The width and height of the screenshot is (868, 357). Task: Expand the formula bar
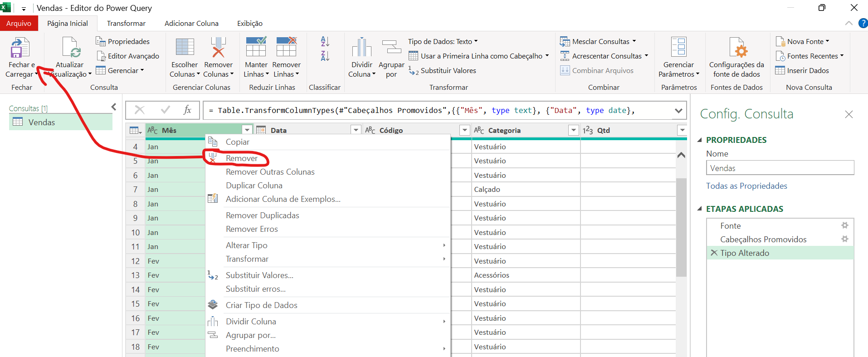click(x=678, y=111)
